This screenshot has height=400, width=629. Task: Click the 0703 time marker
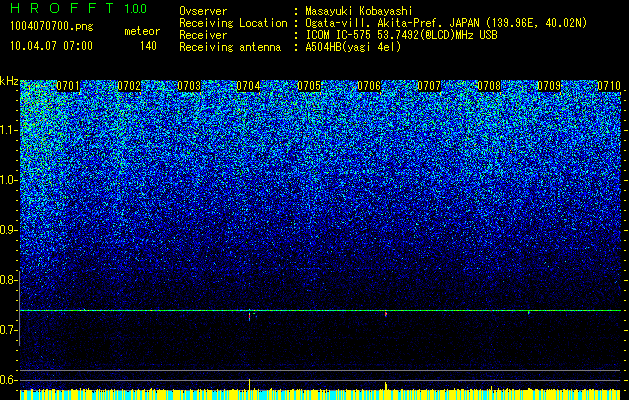189,86
